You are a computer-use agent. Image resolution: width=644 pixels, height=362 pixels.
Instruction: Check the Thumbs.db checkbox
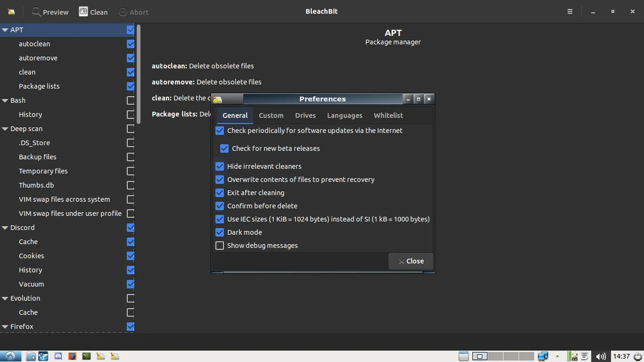130,185
